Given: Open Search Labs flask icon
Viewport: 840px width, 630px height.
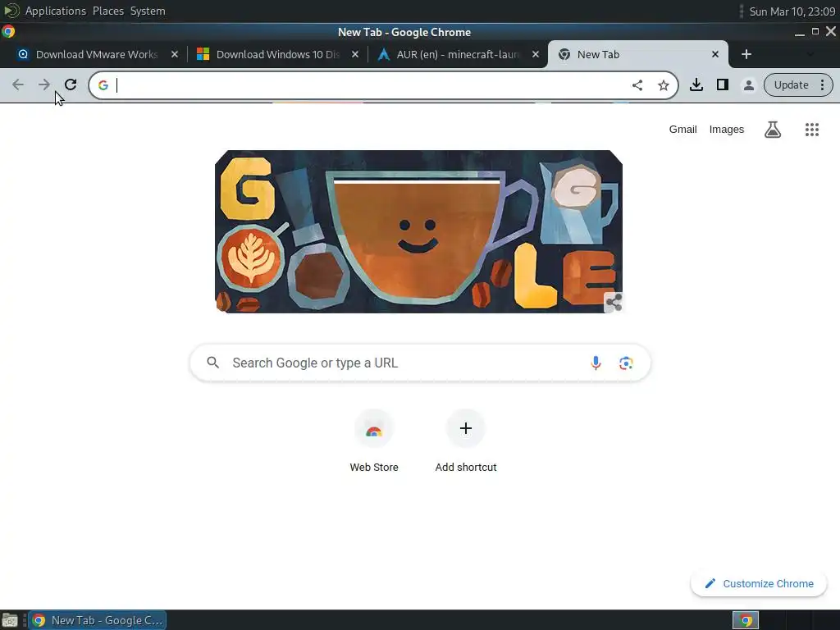Looking at the screenshot, I should pyautogui.click(x=773, y=129).
